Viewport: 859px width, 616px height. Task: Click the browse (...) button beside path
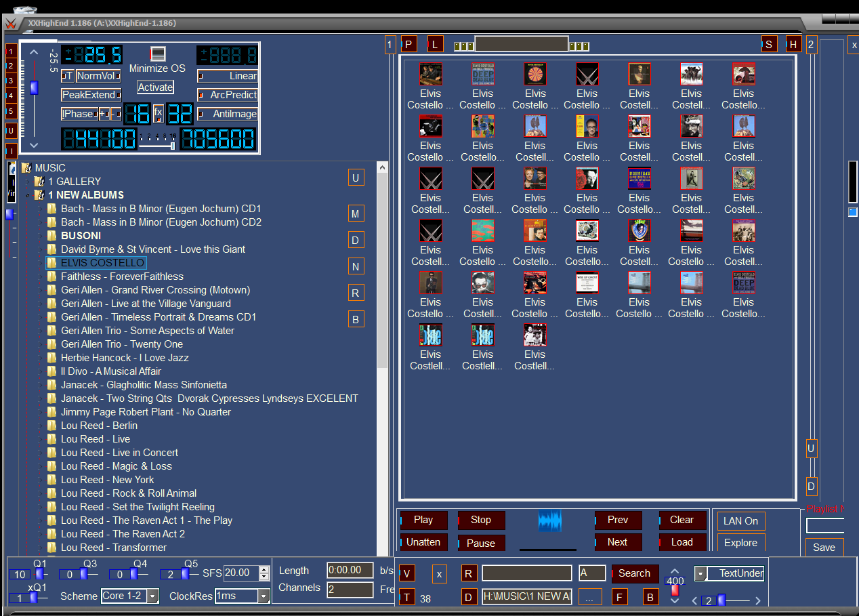pos(590,597)
